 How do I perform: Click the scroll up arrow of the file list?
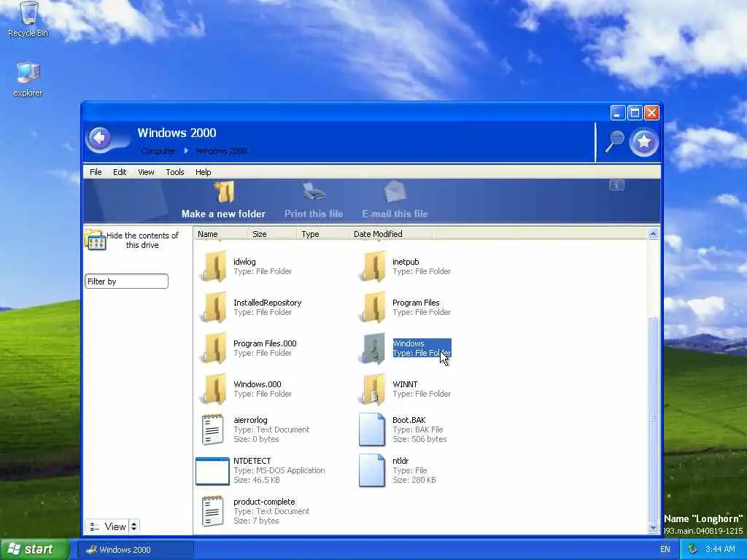653,234
